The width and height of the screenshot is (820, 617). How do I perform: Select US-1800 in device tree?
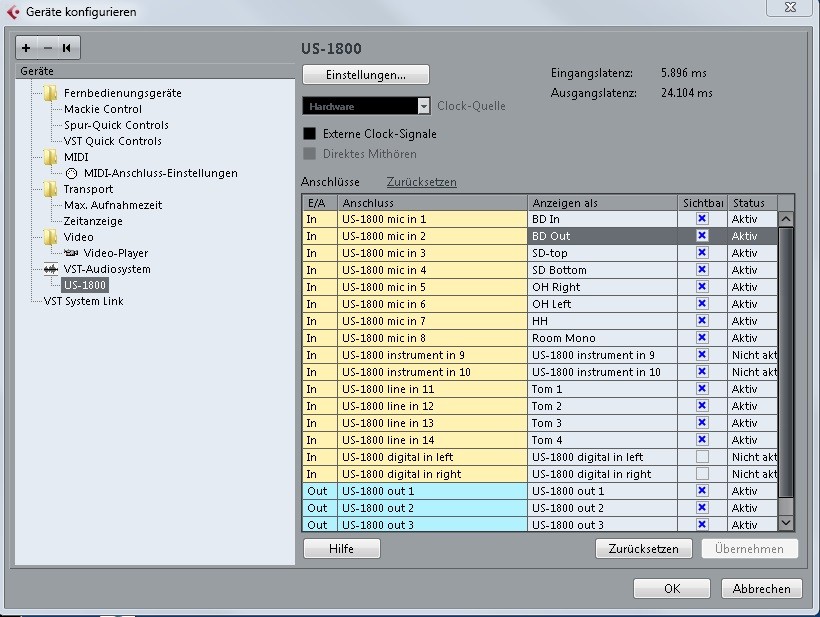tap(85, 285)
